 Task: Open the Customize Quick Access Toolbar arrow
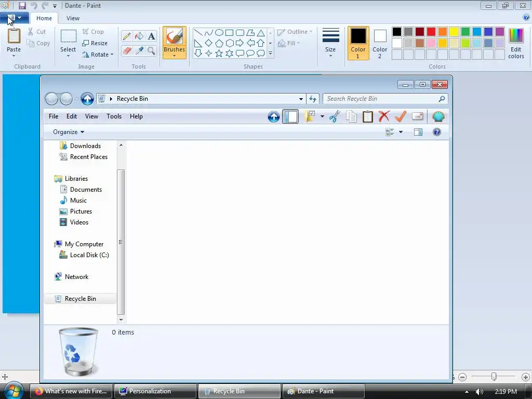coord(55,6)
